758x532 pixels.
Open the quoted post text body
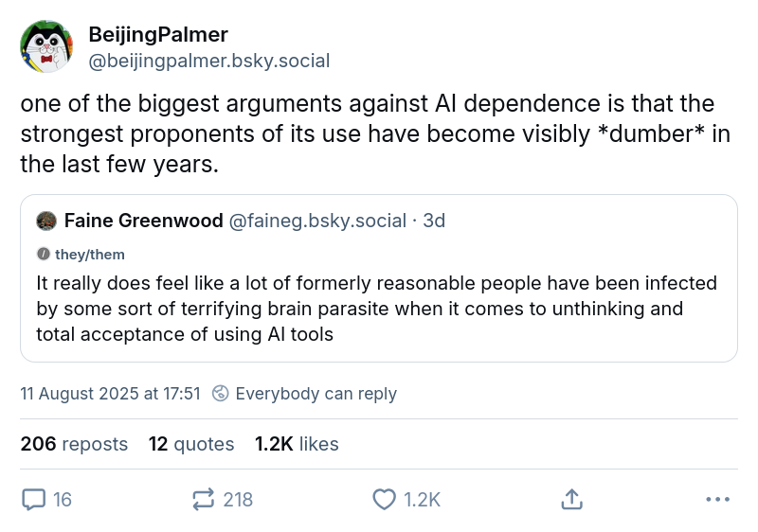pyautogui.click(x=376, y=309)
